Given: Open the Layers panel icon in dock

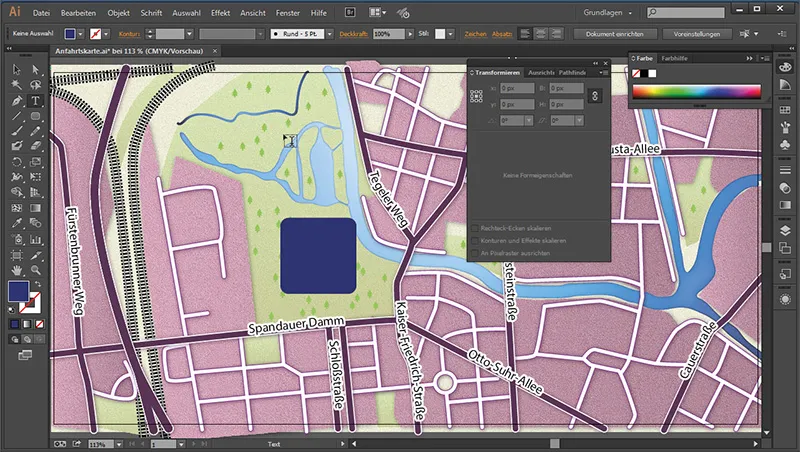Looking at the screenshot, I should (785, 231).
